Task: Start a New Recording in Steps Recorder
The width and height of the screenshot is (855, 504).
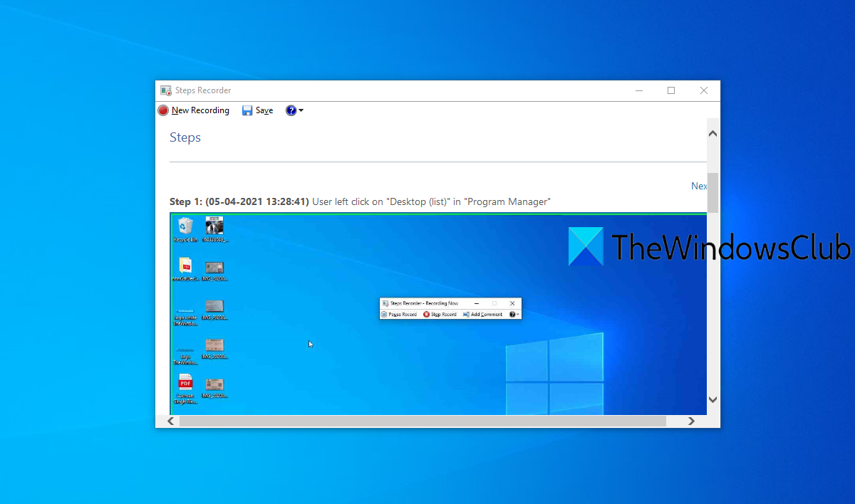Action: click(194, 110)
